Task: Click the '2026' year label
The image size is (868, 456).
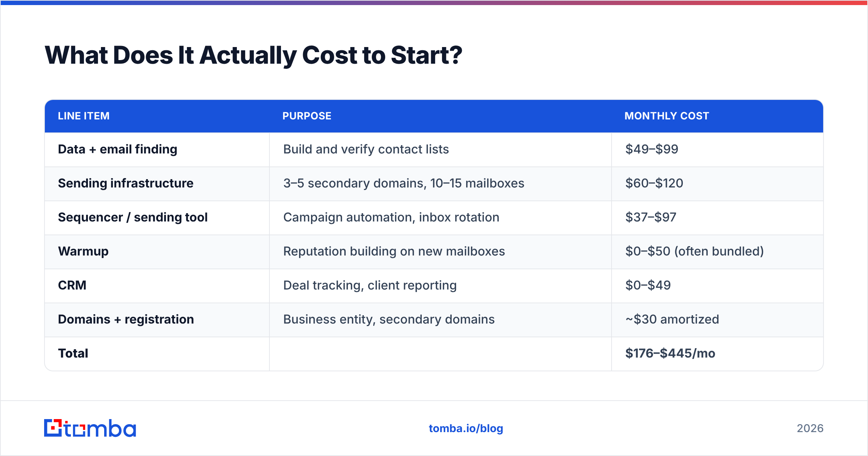Action: (810, 428)
